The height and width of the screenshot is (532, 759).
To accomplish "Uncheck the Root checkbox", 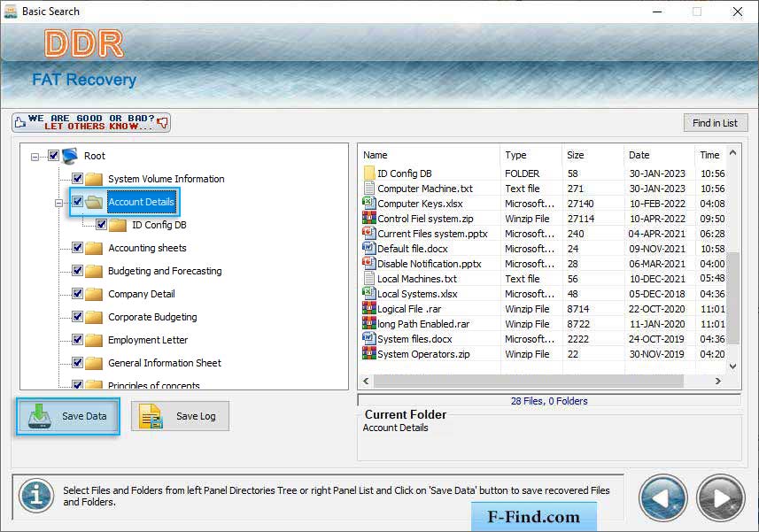I will [x=53, y=156].
